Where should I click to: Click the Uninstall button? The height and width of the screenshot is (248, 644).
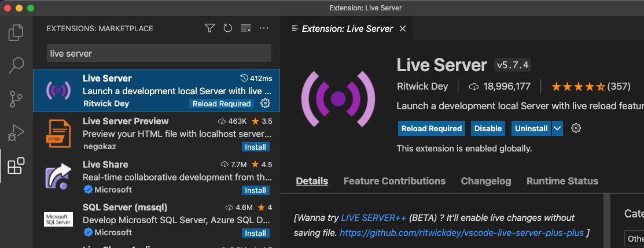point(531,128)
